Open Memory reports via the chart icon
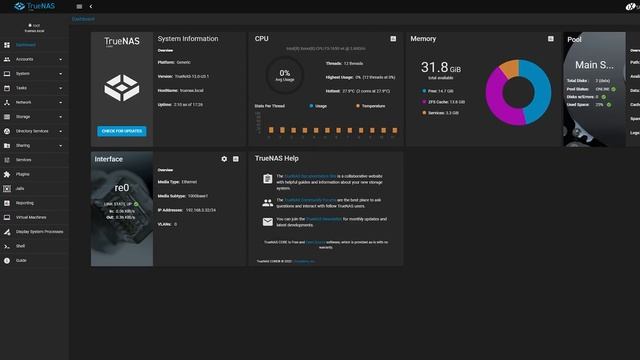 click(551, 39)
